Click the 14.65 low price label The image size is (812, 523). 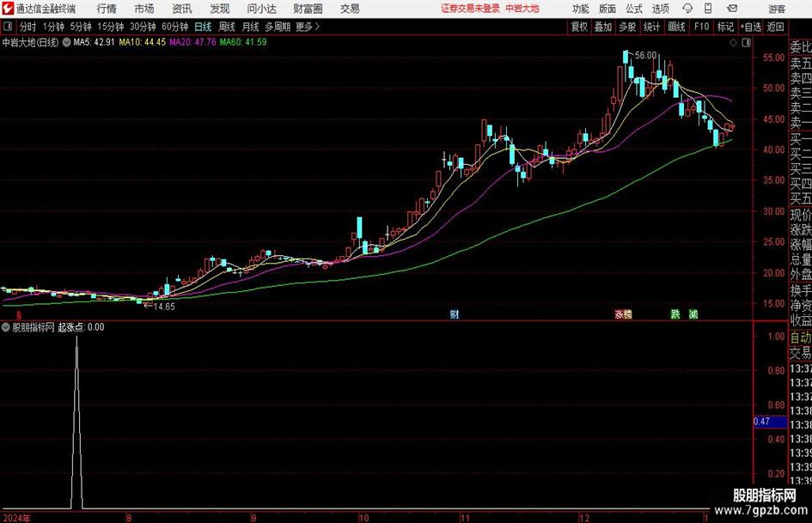pos(163,307)
